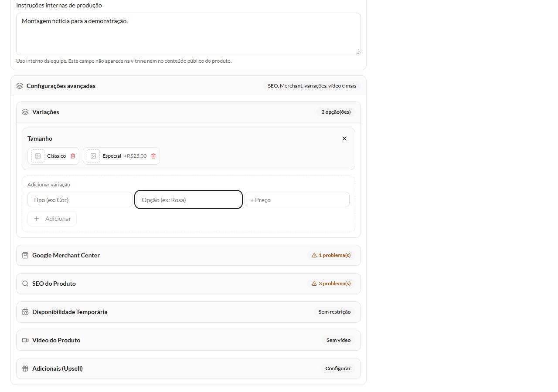Expand the SEO do Produto section
The width and height of the screenshot is (558, 392).
(x=188, y=284)
